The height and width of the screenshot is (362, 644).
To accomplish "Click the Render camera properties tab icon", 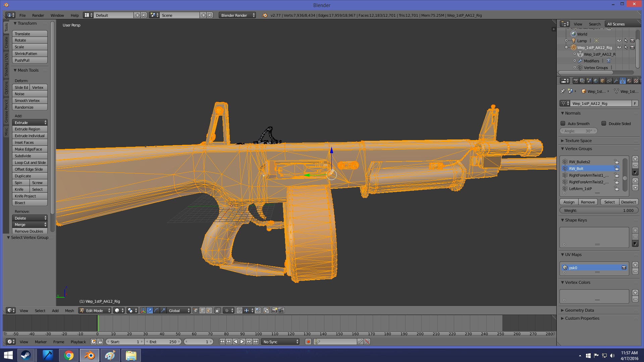I will coord(576,81).
